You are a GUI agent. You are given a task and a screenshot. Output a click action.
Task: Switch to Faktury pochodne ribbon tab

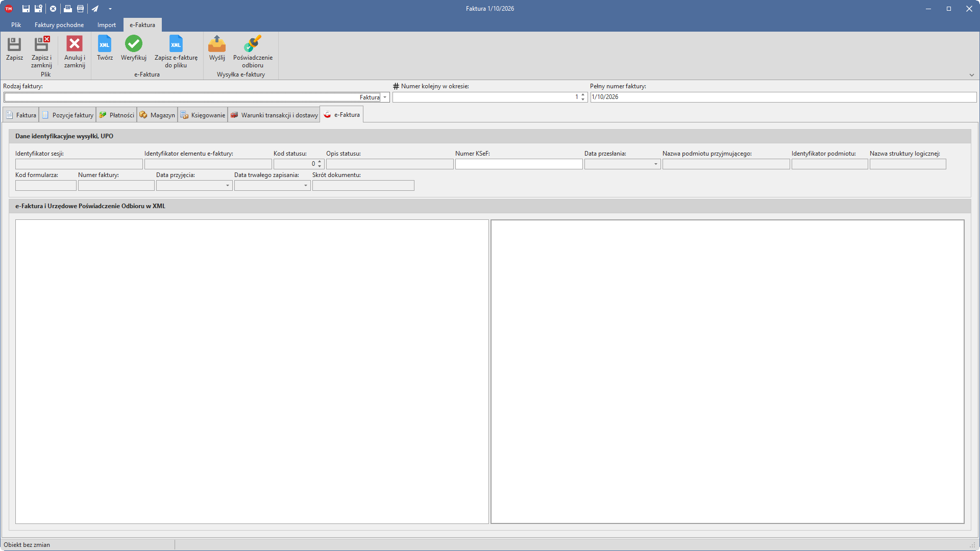[59, 25]
